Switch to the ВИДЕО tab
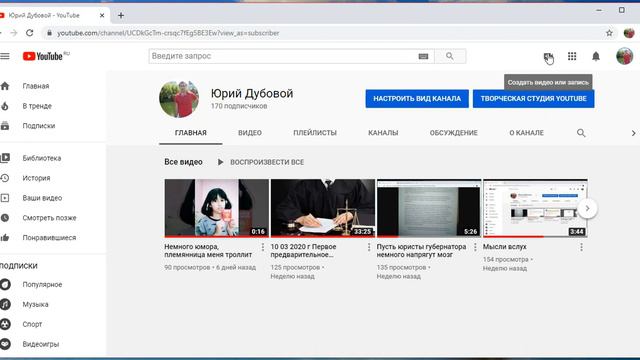This screenshot has height=360, width=640. [250, 133]
